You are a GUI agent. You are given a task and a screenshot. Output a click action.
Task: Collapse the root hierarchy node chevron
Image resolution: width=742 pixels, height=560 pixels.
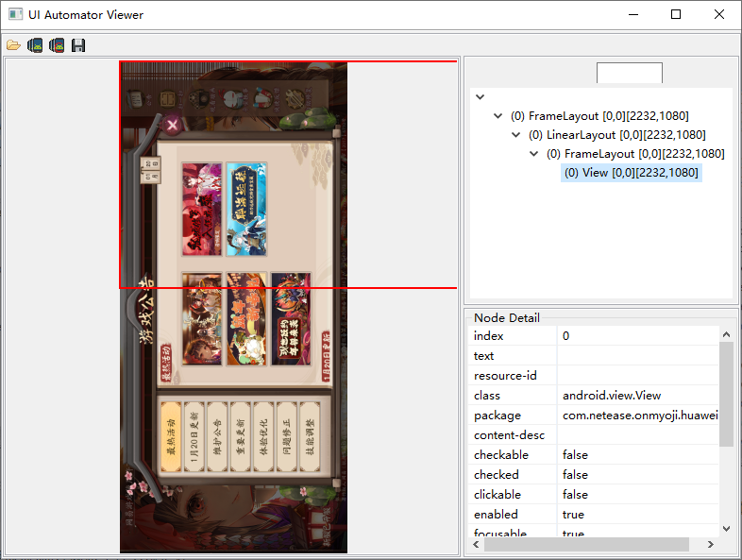tap(480, 96)
